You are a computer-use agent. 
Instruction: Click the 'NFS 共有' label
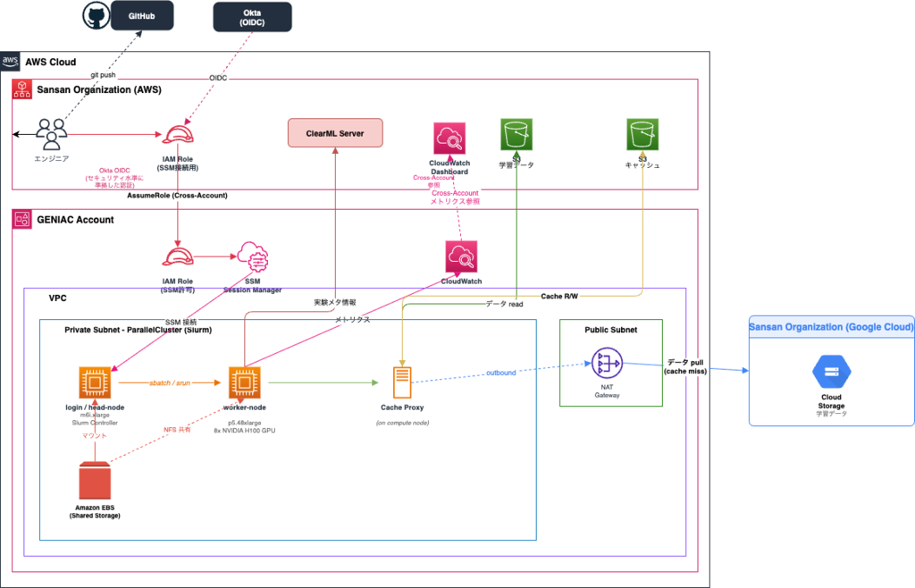tap(177, 429)
